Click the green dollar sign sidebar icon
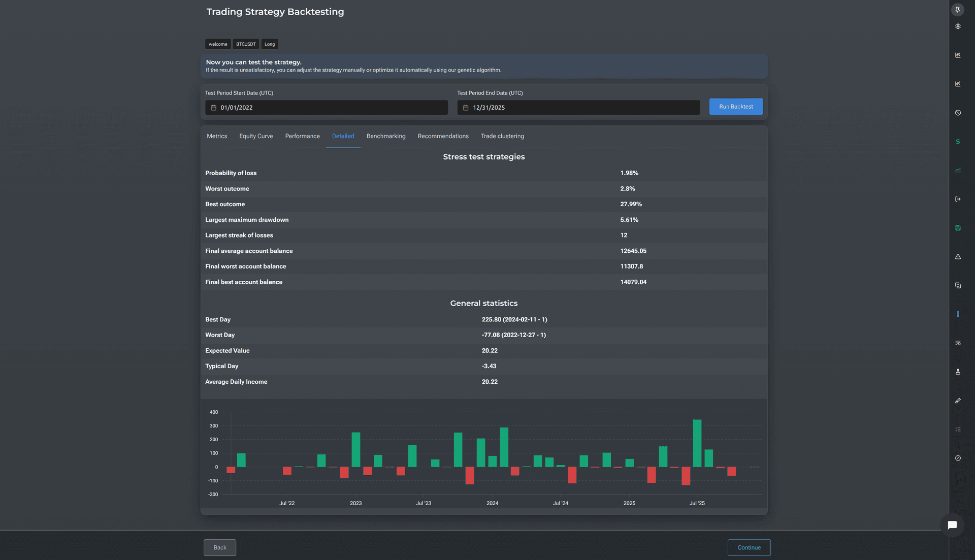 [x=958, y=142]
